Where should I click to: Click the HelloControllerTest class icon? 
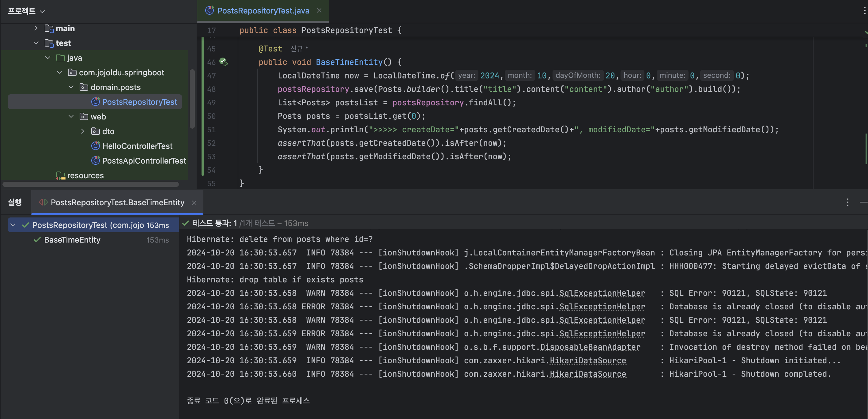96,146
